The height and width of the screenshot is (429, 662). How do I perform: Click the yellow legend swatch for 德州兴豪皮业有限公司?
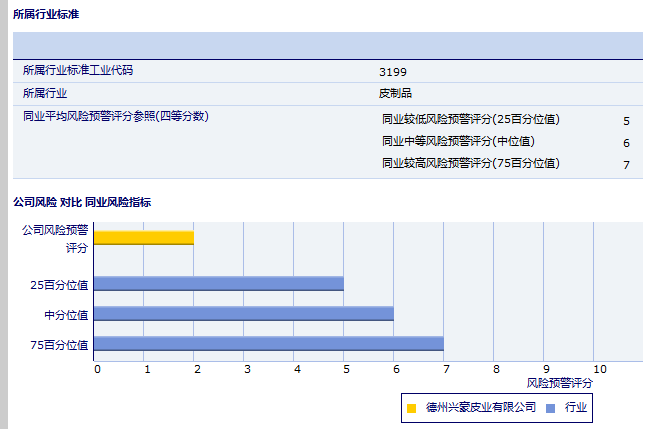(x=412, y=408)
